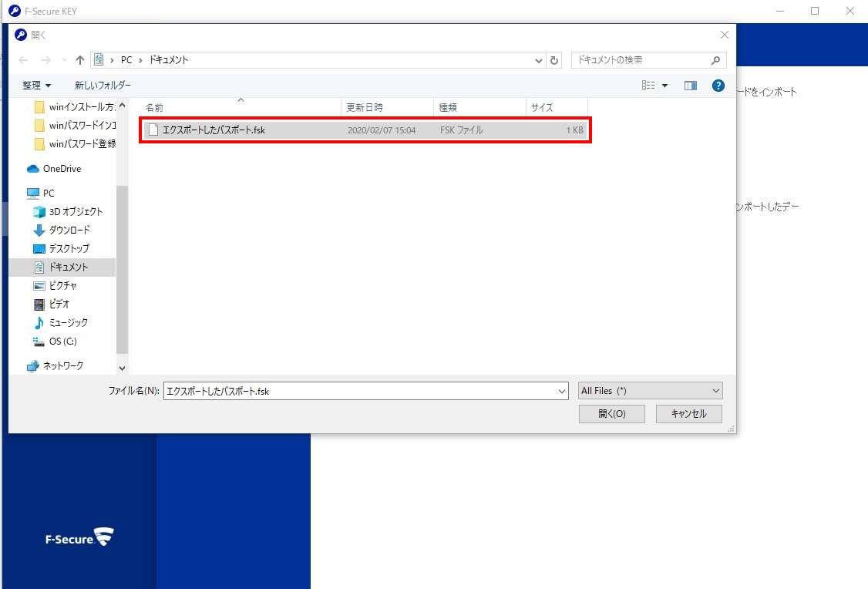868x589 pixels.
Task: Click the help question mark icon
Action: (x=718, y=86)
